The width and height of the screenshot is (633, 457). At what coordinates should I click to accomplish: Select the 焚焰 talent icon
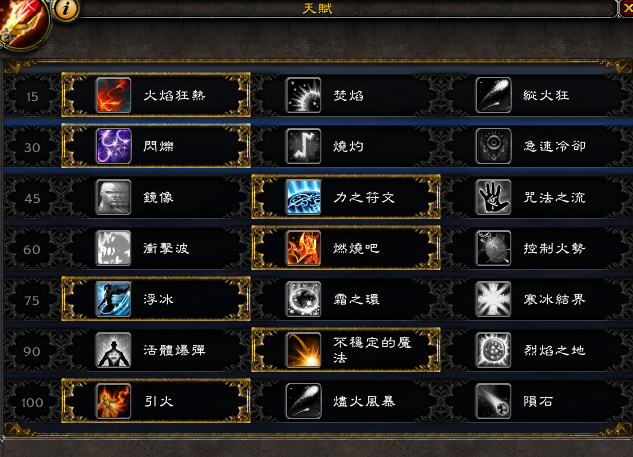tap(304, 95)
